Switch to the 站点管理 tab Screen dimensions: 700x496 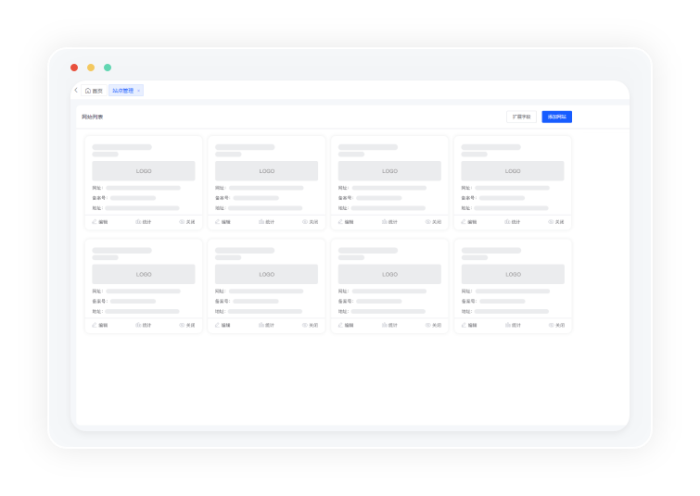click(x=123, y=90)
